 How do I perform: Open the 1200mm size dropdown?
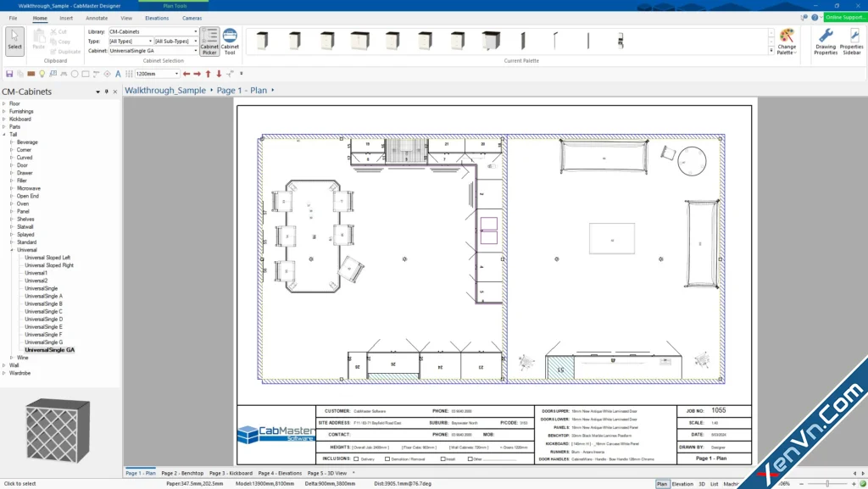[x=176, y=74]
